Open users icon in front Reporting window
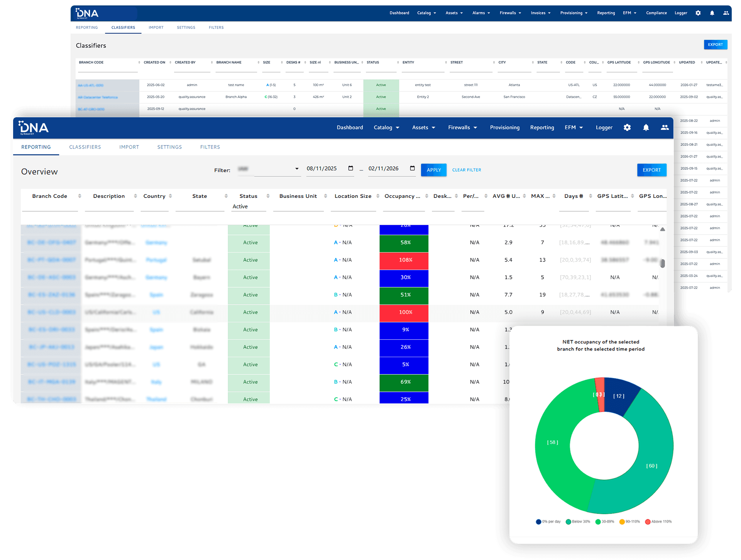The height and width of the screenshot is (560, 741). (665, 128)
